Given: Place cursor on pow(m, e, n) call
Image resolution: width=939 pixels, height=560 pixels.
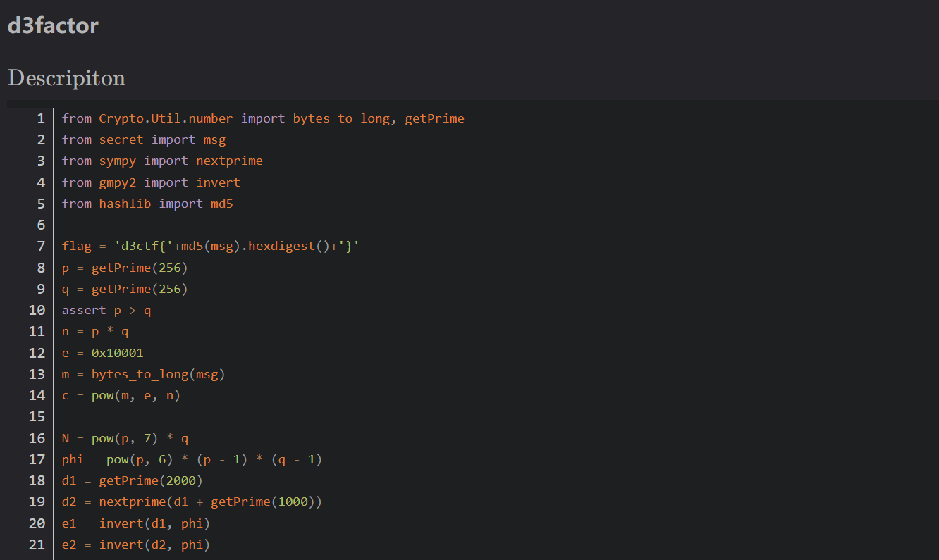Looking at the screenshot, I should coord(135,396).
